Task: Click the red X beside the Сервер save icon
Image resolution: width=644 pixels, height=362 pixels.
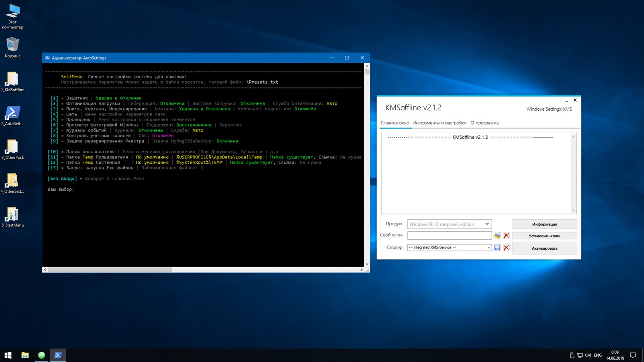Action: click(506, 248)
